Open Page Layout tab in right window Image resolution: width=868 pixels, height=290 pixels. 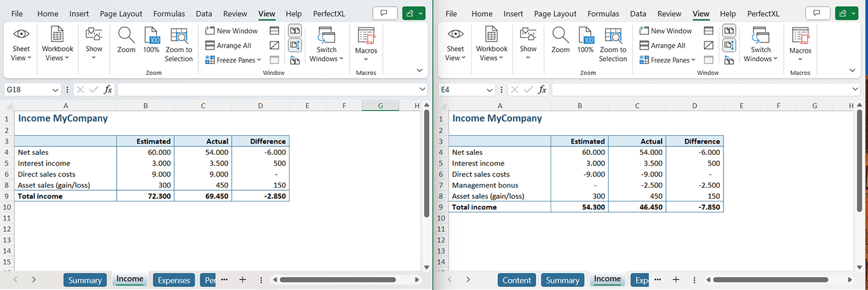555,14
